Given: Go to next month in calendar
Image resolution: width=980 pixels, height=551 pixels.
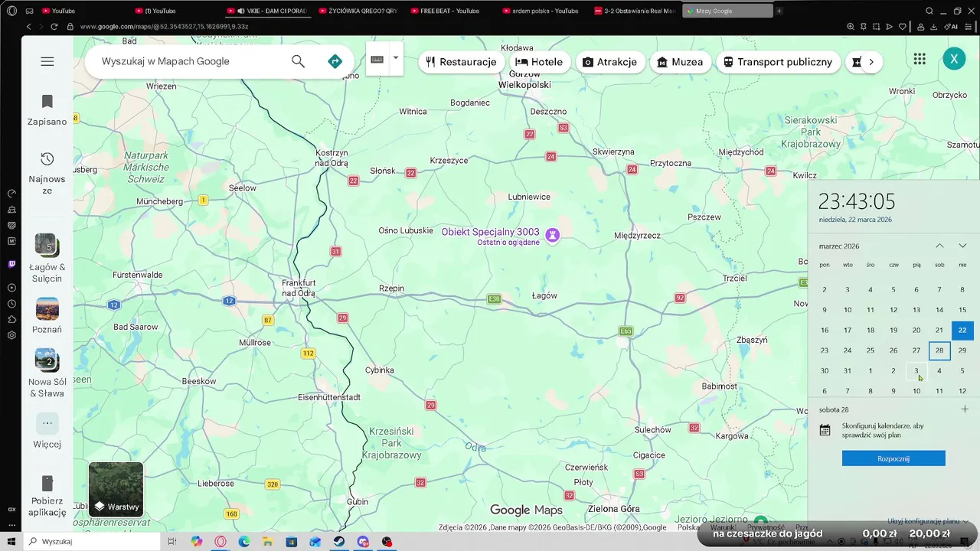Looking at the screenshot, I should [962, 246].
